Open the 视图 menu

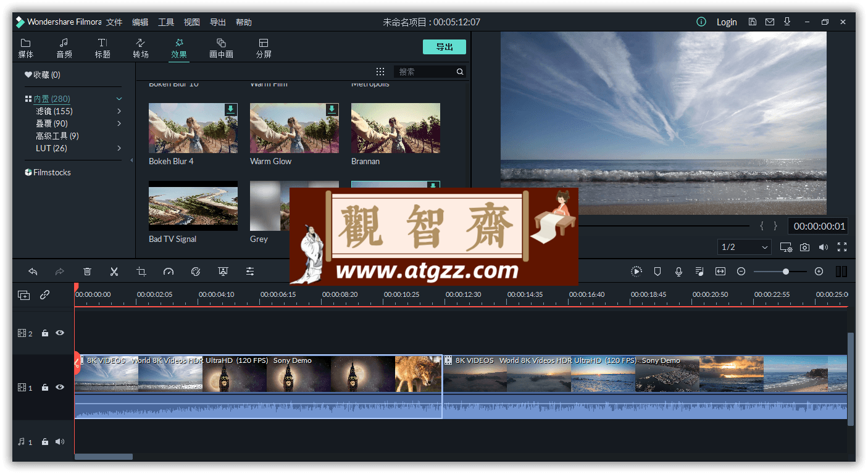tap(192, 22)
